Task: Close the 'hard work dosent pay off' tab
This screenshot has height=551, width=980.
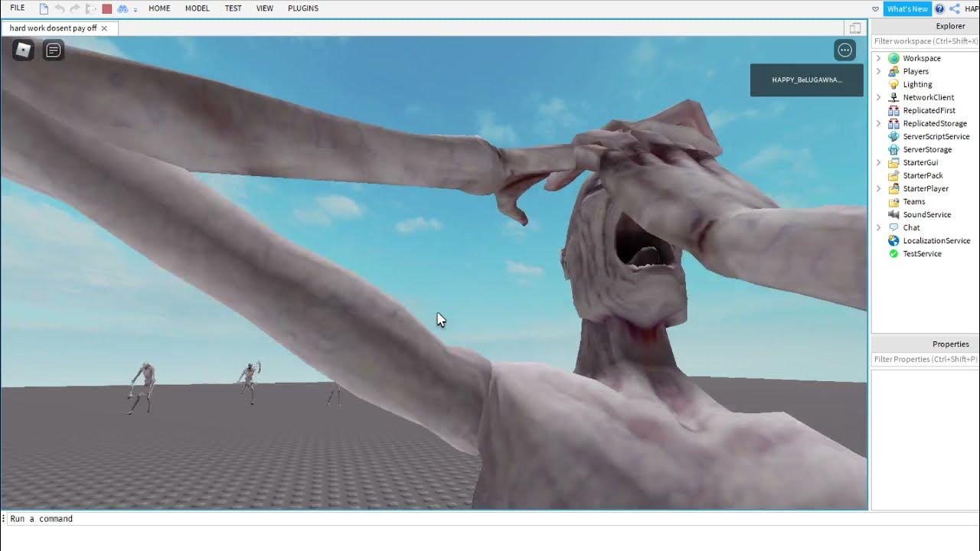Action: pos(104,28)
